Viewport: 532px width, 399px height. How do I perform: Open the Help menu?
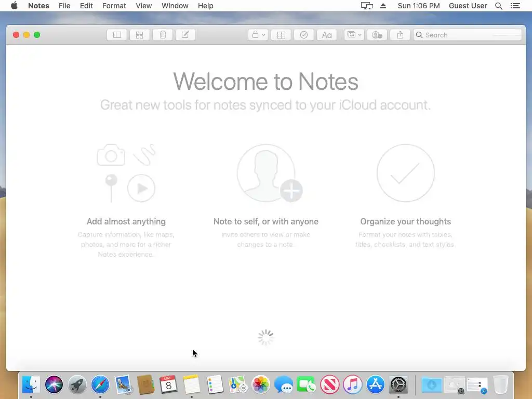click(206, 6)
